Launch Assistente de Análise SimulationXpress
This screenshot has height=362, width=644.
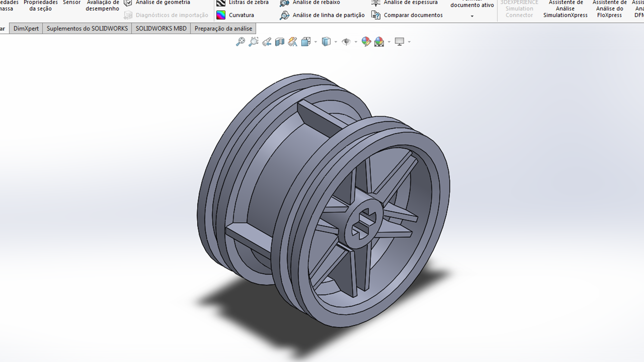coord(566,9)
